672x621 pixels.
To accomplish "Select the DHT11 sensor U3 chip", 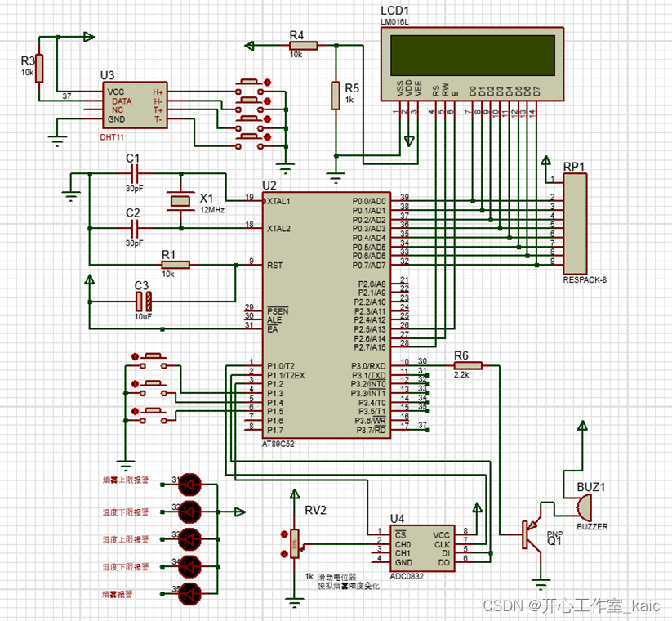I will click(x=135, y=105).
